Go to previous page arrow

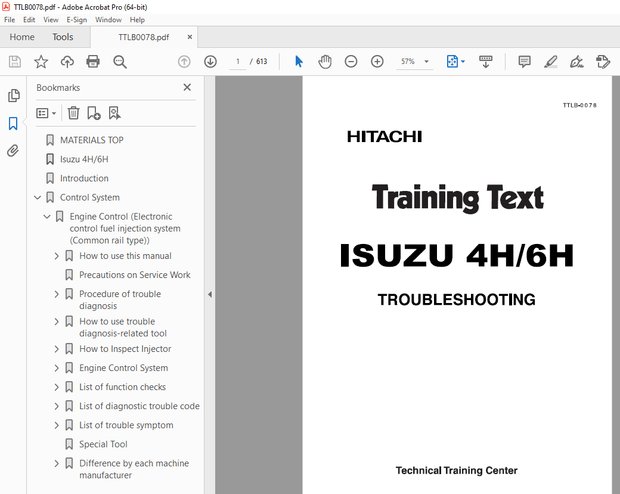pyautogui.click(x=184, y=62)
